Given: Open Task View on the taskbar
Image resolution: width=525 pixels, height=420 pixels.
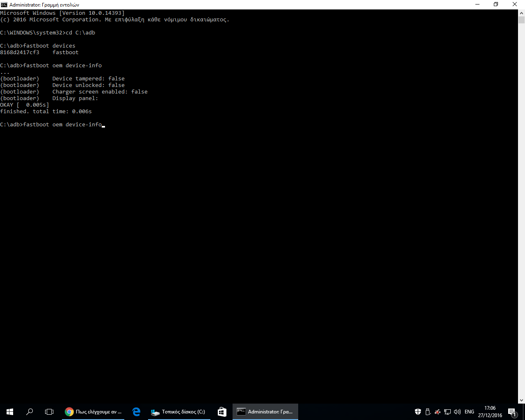Looking at the screenshot, I should pyautogui.click(x=49, y=411).
